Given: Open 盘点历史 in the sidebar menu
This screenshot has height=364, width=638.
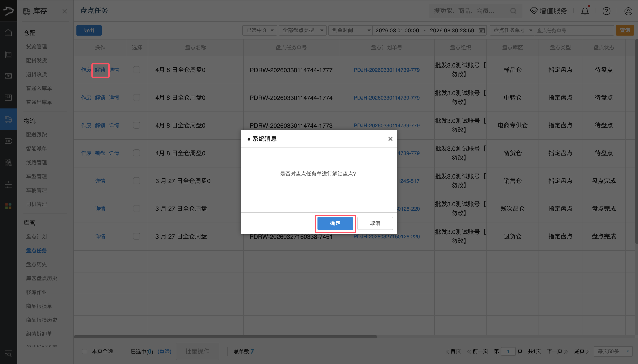Looking at the screenshot, I should pos(36,264).
